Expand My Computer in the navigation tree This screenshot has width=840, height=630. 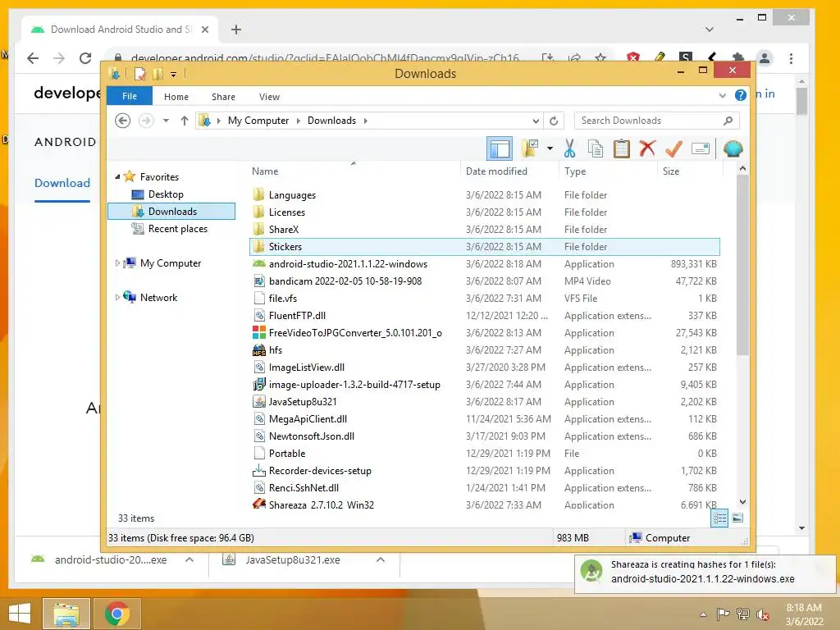point(117,263)
